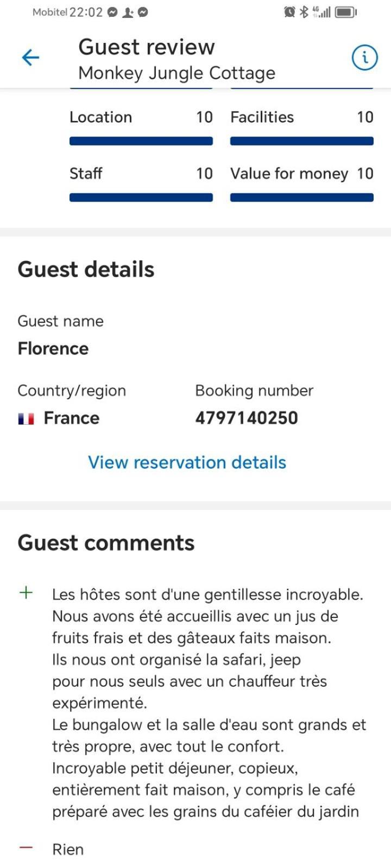This screenshot has height=868, width=391.
Task: Tap the alarm clock status icon
Action: pos(290,12)
